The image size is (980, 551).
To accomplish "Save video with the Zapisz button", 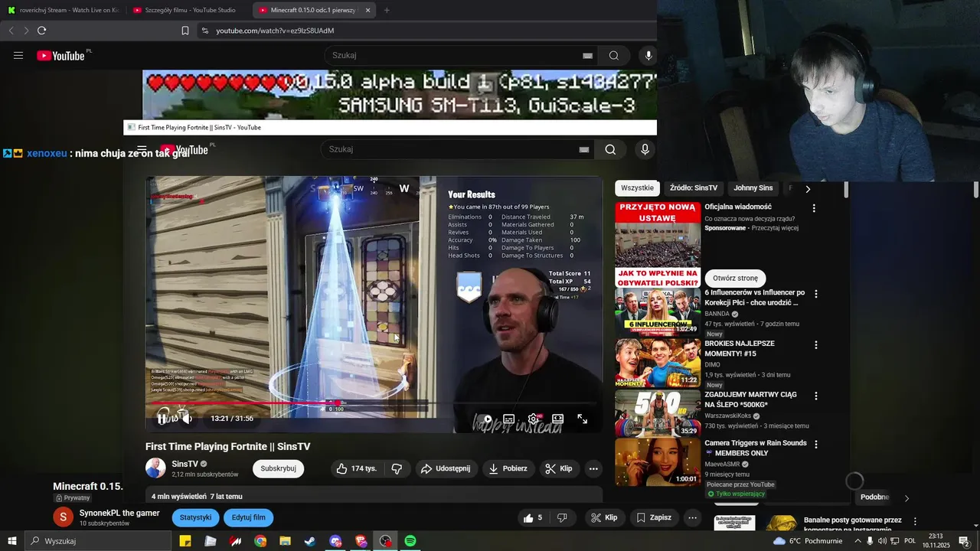I will [x=653, y=518].
